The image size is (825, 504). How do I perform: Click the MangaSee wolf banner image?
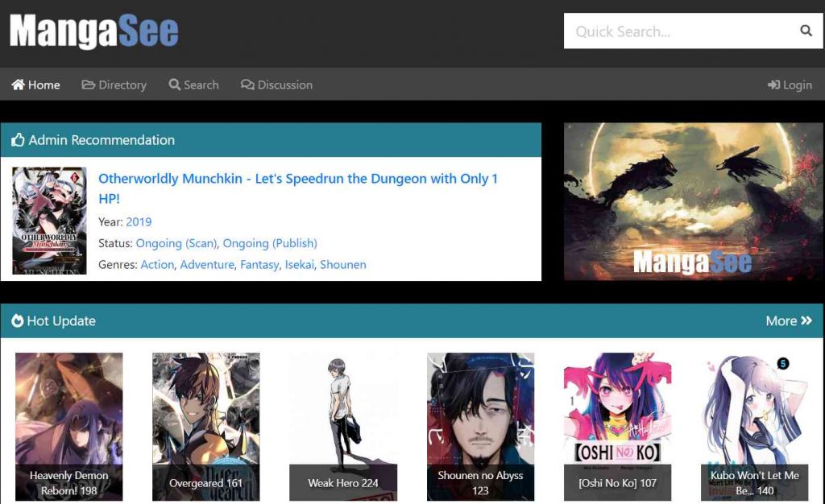[693, 201]
